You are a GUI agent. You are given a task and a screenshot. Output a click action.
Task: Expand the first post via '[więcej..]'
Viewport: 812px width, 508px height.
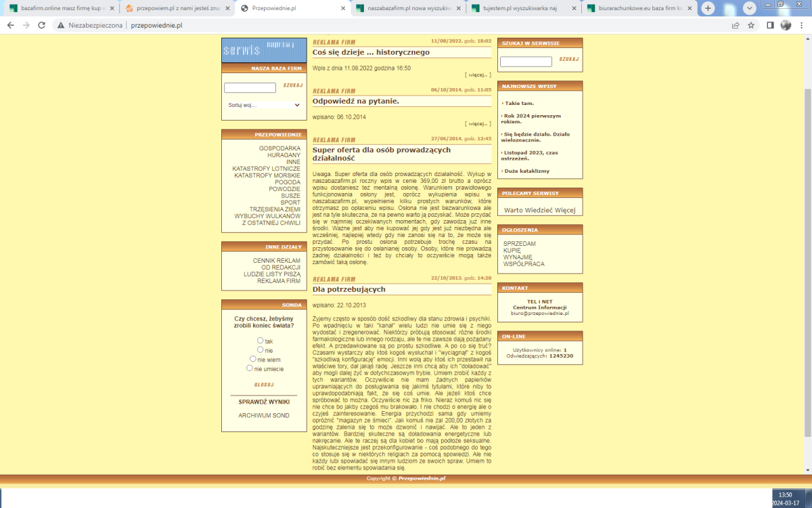pyautogui.click(x=478, y=75)
